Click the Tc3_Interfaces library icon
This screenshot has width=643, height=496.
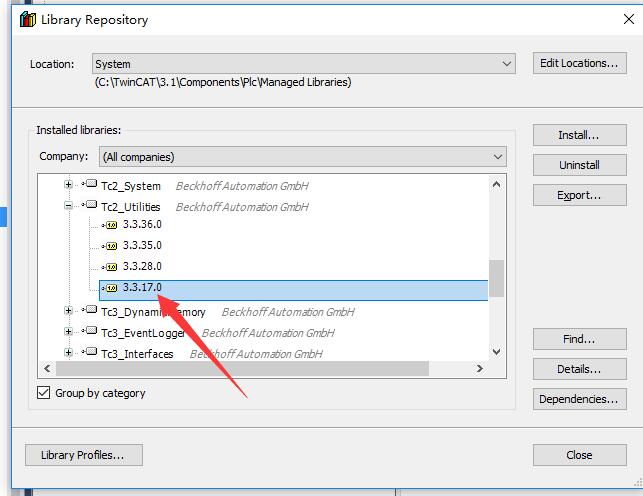90,351
